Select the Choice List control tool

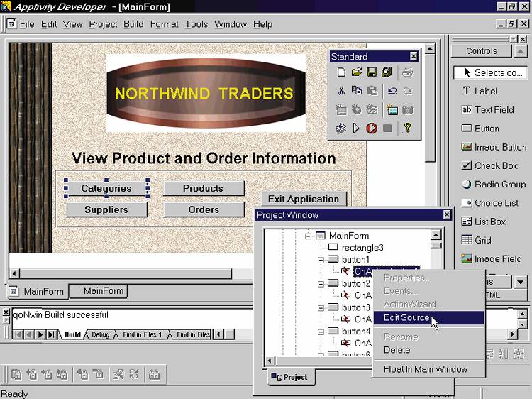tap(489, 203)
